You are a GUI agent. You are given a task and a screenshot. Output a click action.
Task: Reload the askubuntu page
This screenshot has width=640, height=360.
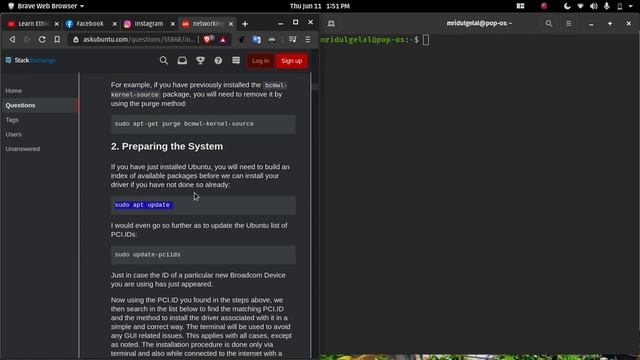coord(42,40)
